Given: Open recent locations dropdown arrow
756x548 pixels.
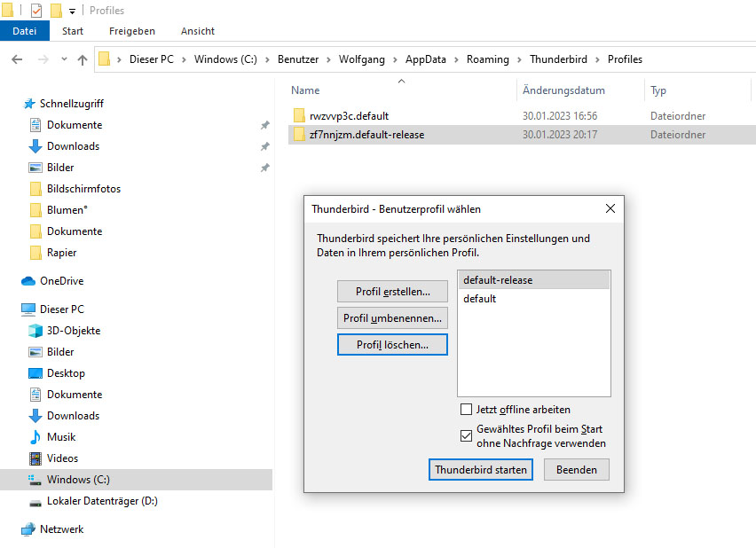Looking at the screenshot, I should click(64, 59).
